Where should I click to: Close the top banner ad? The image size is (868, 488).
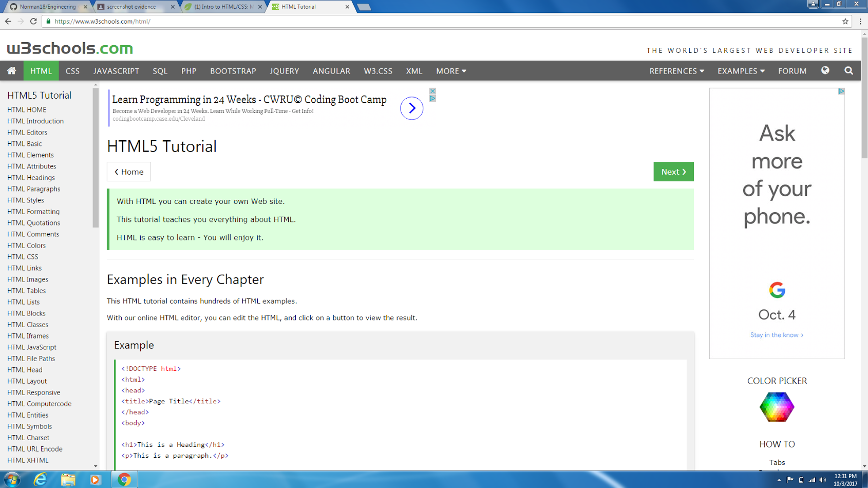[432, 91]
